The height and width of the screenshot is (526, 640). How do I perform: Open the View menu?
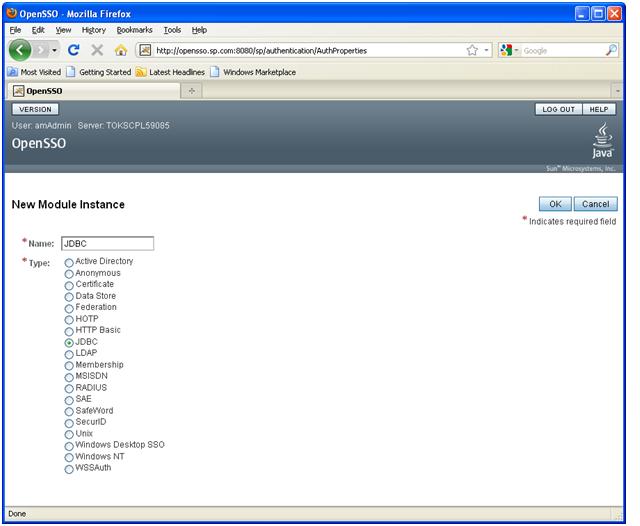63,30
